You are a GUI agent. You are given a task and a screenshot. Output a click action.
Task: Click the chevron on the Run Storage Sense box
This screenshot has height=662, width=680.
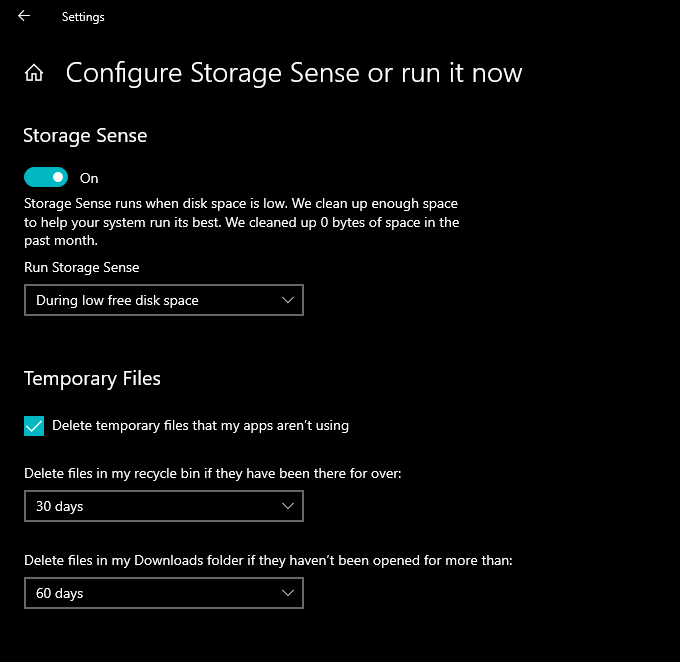tap(288, 300)
